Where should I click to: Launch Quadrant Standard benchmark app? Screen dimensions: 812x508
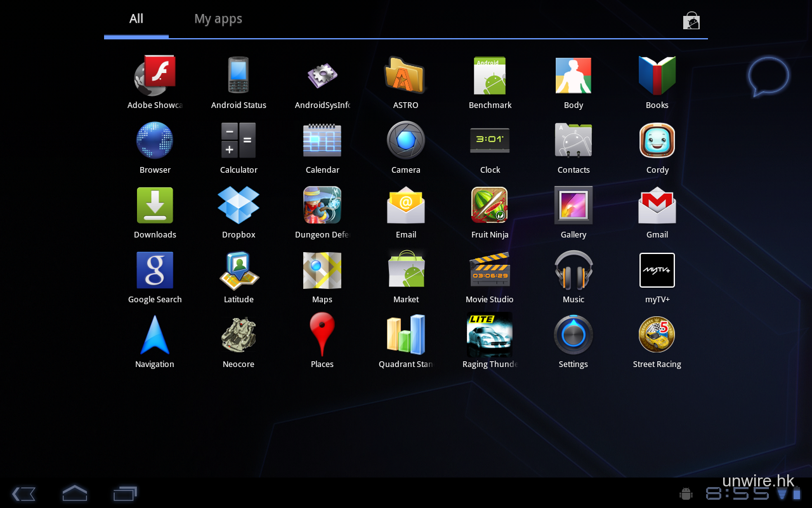tap(406, 335)
